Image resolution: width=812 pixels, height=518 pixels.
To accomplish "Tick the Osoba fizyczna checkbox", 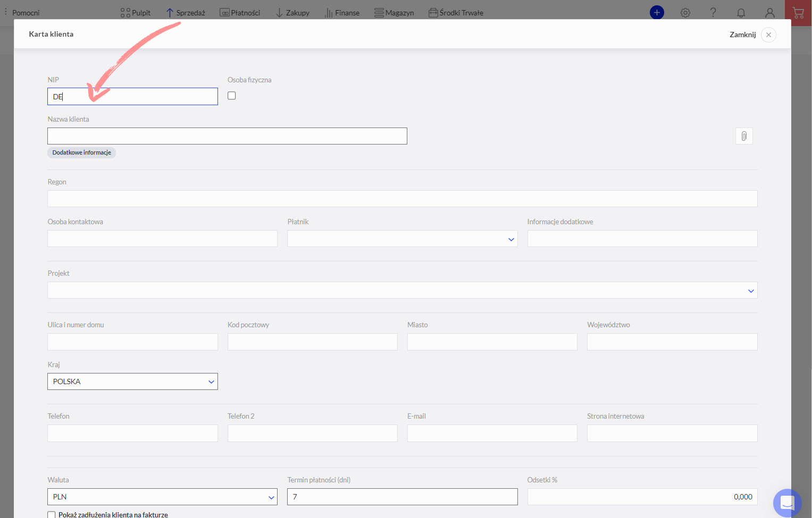I will point(232,96).
